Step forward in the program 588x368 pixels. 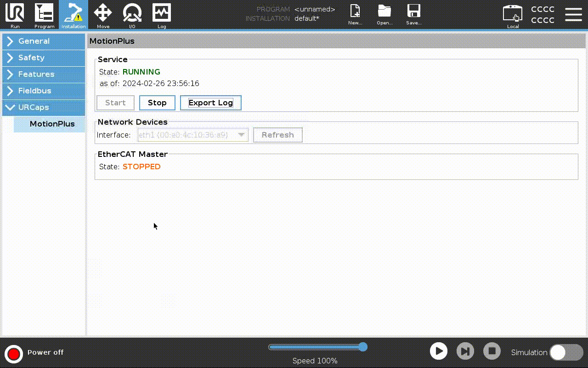(465, 351)
